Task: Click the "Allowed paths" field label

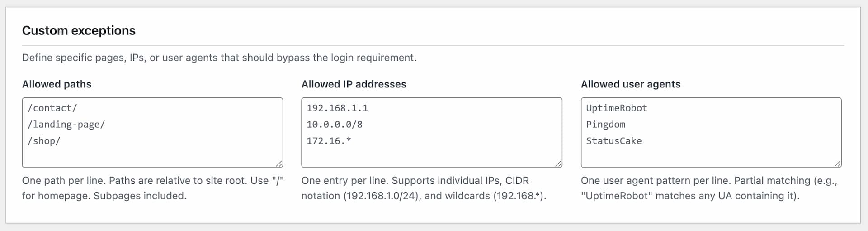Action: click(57, 84)
